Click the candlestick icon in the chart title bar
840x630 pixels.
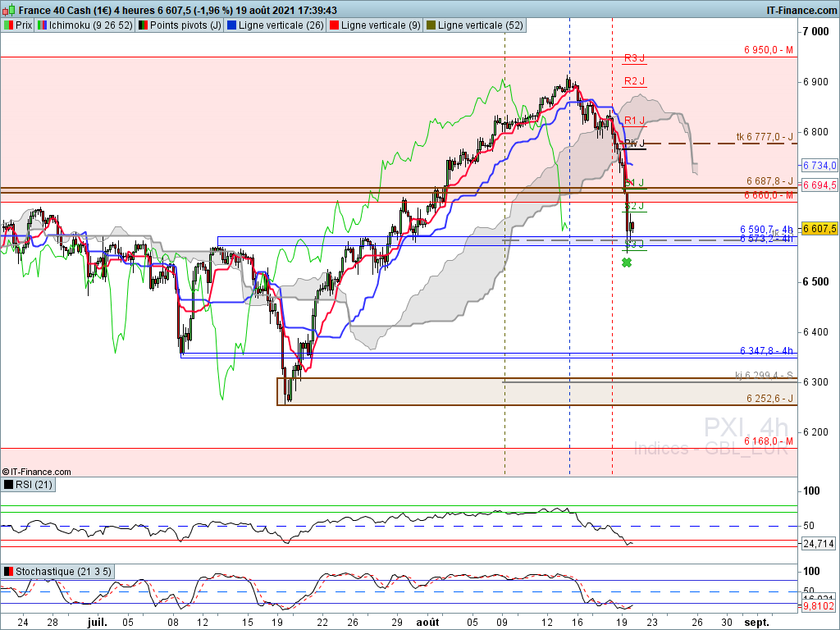point(9,10)
